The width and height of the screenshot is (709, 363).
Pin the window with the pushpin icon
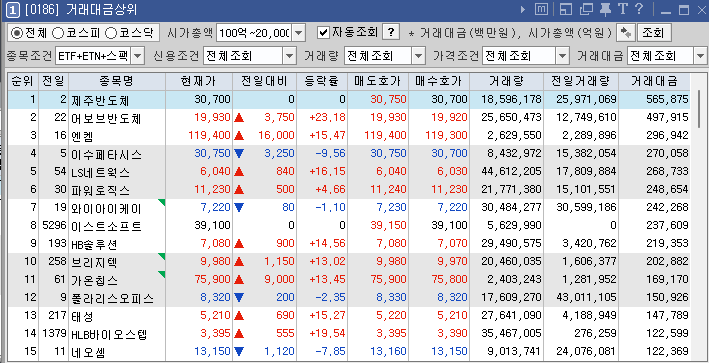tap(605, 9)
